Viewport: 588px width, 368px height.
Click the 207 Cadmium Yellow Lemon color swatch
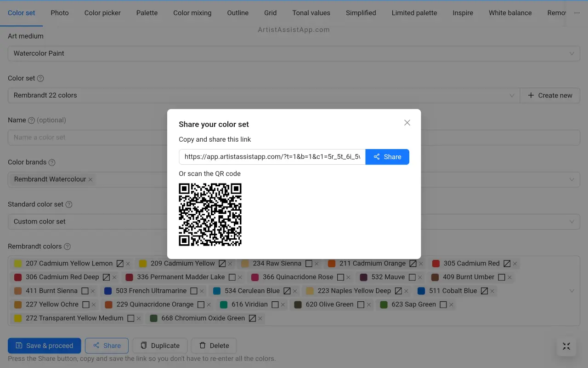click(18, 264)
